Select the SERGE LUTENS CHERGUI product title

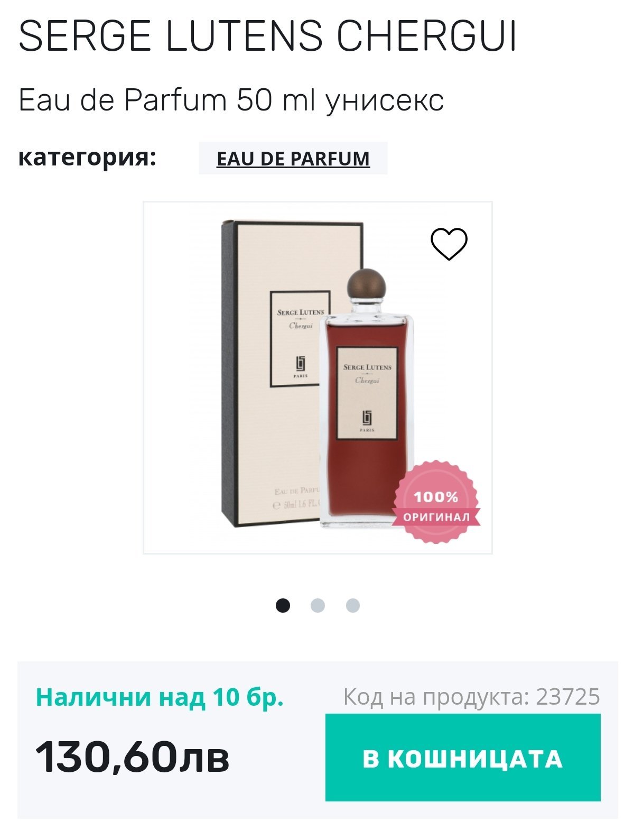tap(268, 36)
